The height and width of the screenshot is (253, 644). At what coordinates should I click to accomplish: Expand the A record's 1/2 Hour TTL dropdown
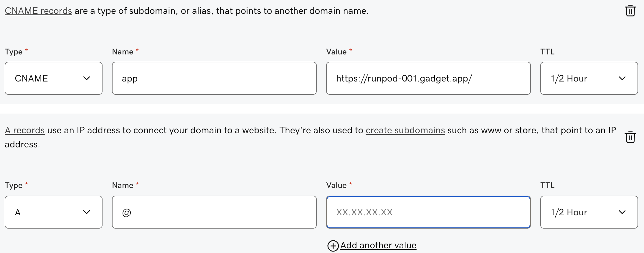[589, 212]
